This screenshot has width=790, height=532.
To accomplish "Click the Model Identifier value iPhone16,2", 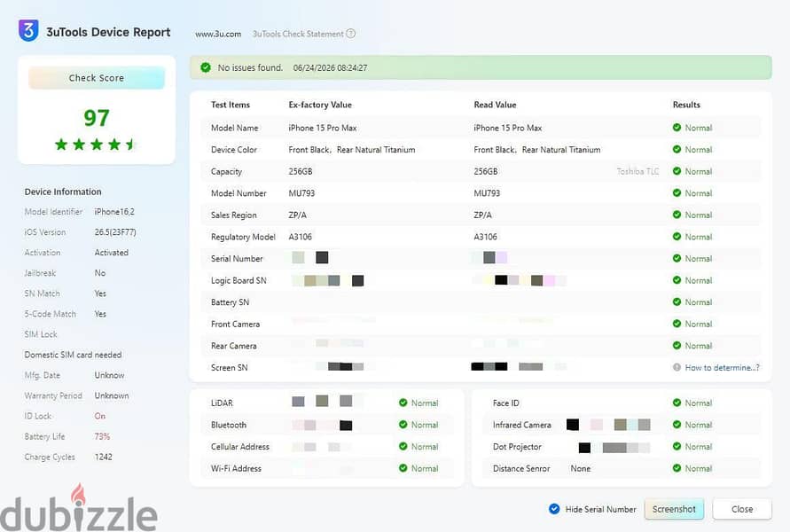I will coord(114,212).
